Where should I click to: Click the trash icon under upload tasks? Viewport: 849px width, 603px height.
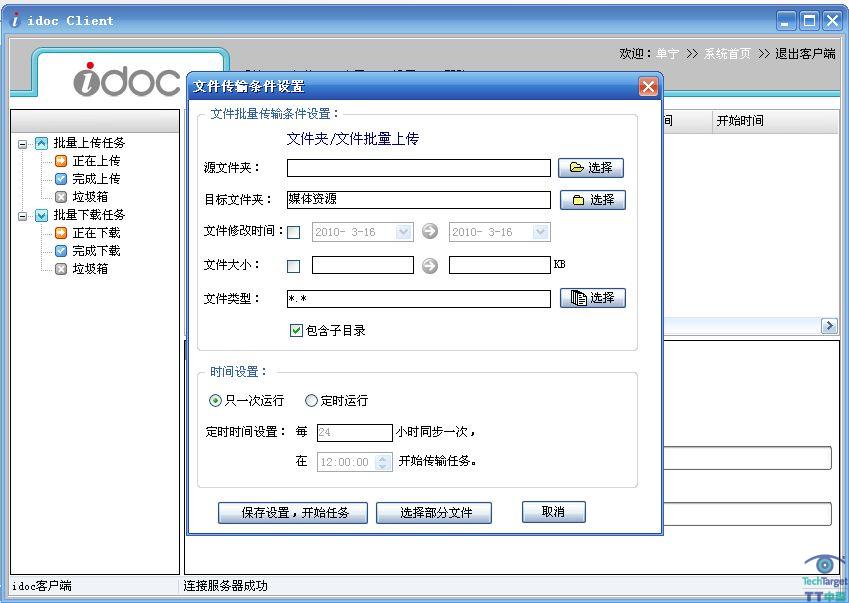[61, 197]
